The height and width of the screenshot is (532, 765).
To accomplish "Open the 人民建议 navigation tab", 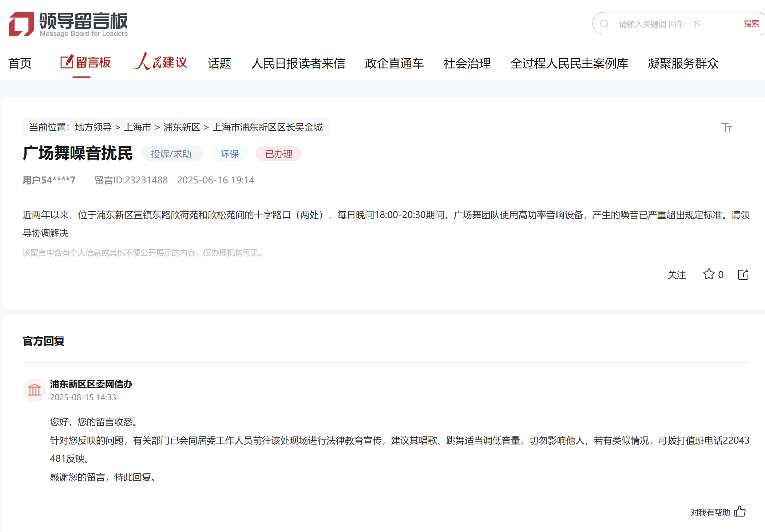I will 160,62.
